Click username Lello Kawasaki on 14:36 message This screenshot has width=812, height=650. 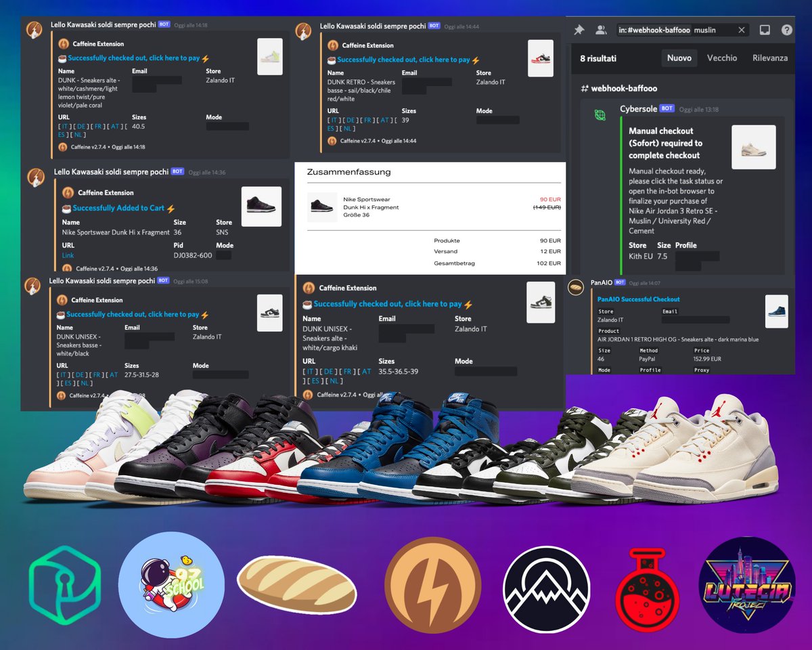[110, 172]
